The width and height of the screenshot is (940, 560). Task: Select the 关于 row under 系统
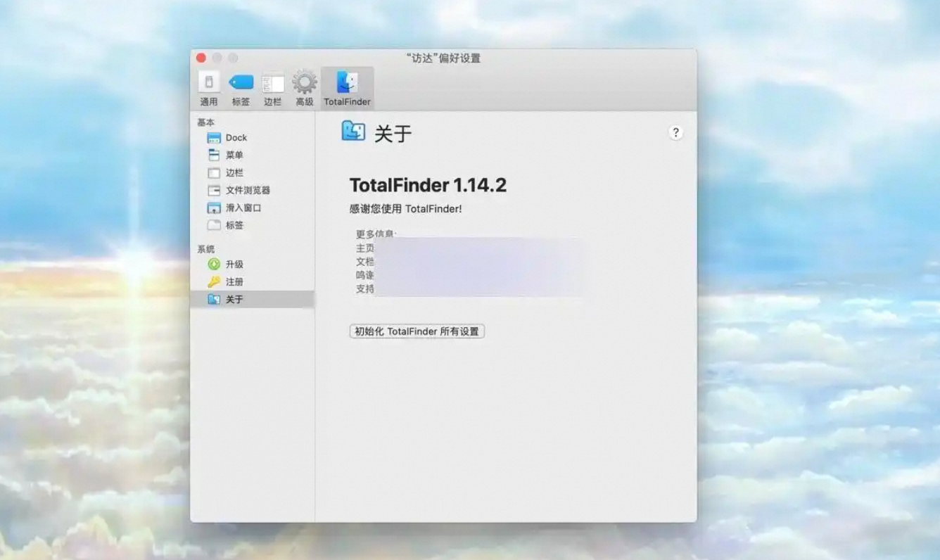(x=253, y=300)
